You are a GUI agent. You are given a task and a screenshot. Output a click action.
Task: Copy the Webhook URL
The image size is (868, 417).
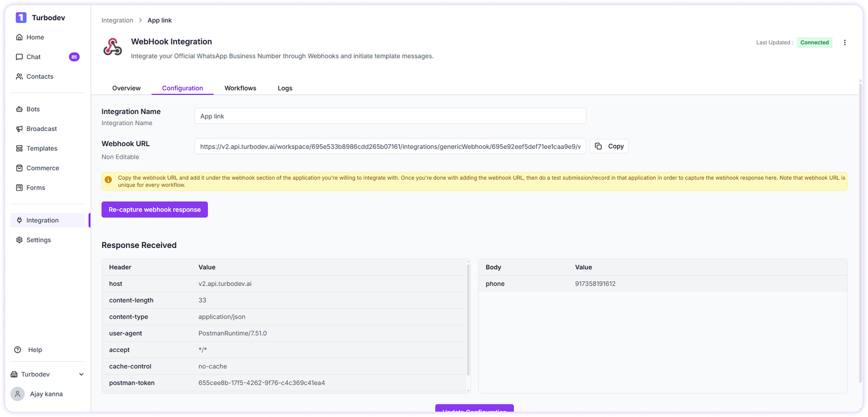pyautogui.click(x=609, y=146)
